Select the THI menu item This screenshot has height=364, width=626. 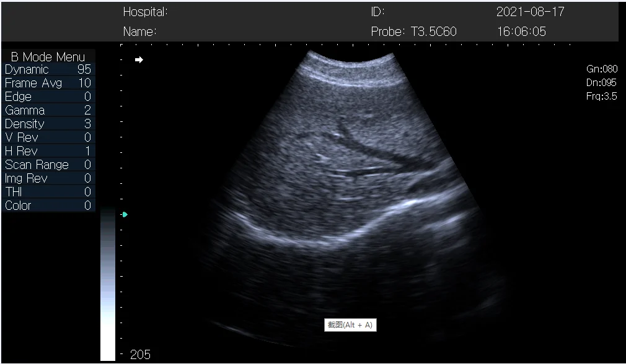[x=48, y=192]
